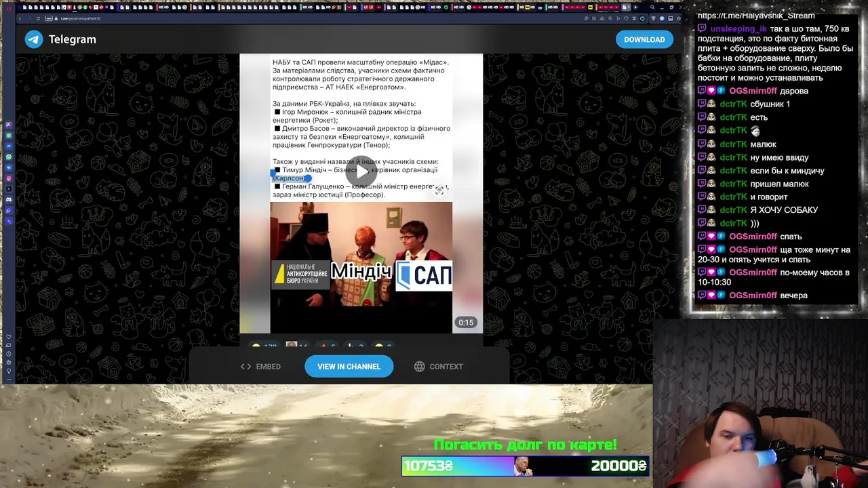
Task: Play the video in the Telegram post
Action: click(361, 171)
